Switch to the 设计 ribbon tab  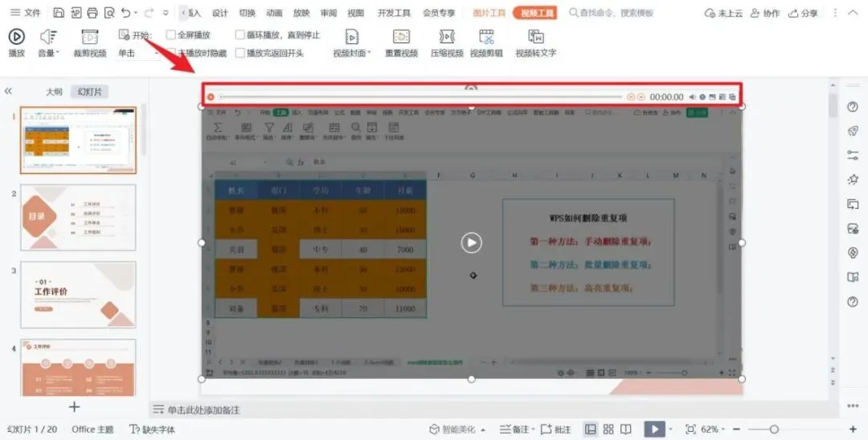[x=219, y=13]
